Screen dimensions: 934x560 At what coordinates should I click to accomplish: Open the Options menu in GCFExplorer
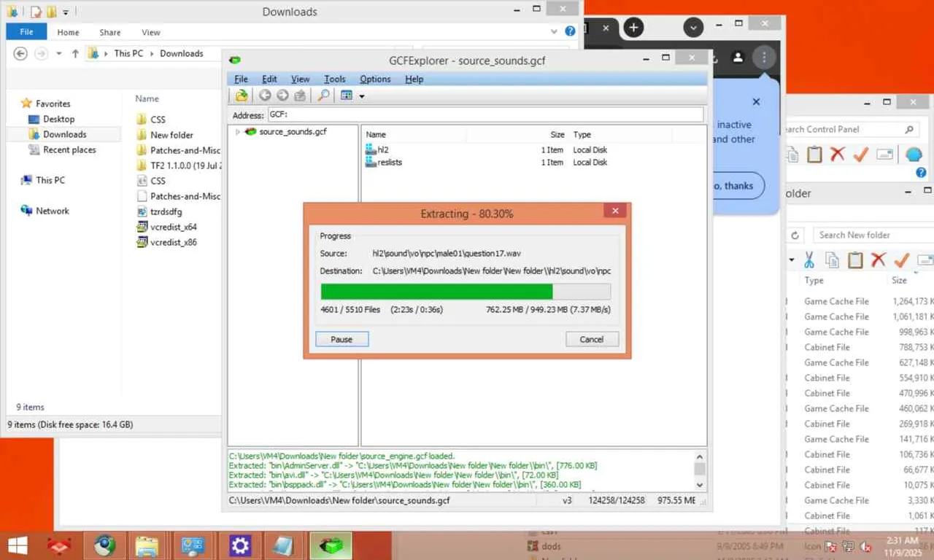(x=375, y=79)
